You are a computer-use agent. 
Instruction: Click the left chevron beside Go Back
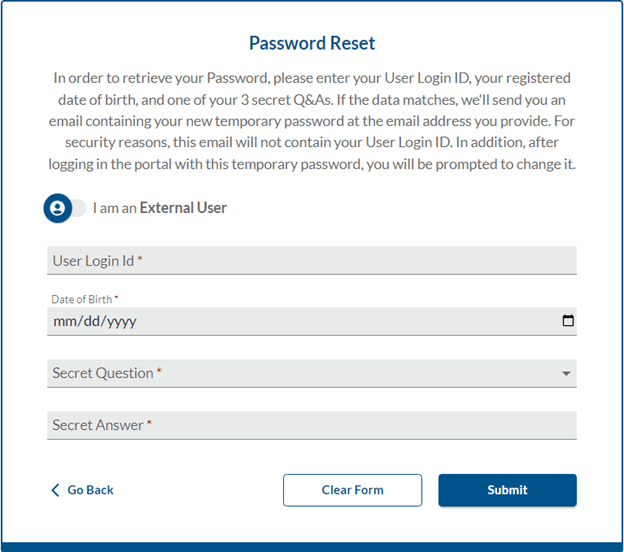tap(55, 490)
